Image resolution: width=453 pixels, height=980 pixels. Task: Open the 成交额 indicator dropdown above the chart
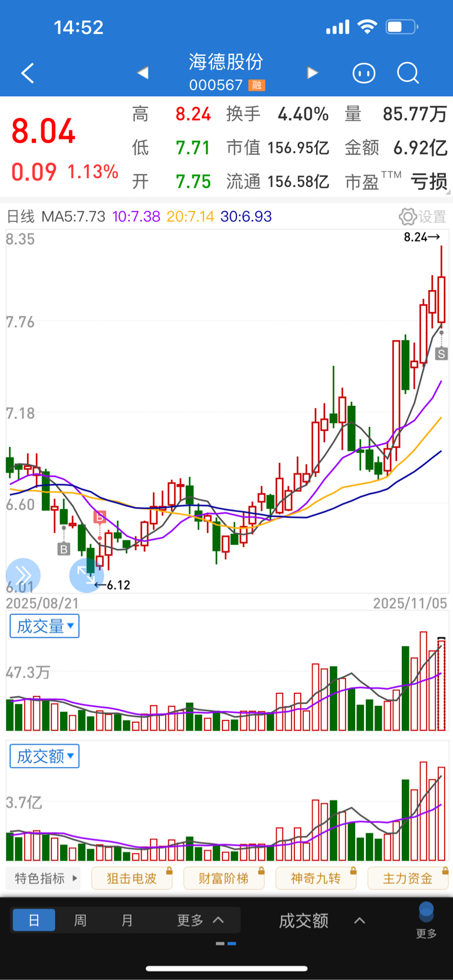coord(44,756)
